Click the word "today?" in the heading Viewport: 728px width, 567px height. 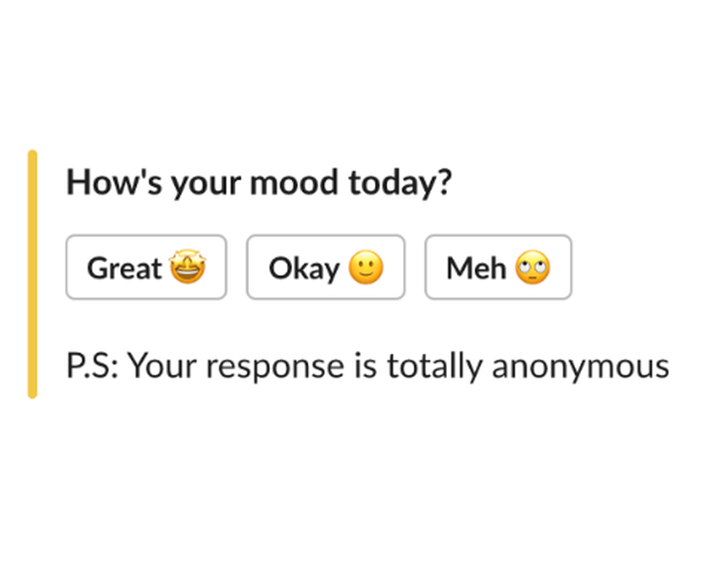[400, 183]
